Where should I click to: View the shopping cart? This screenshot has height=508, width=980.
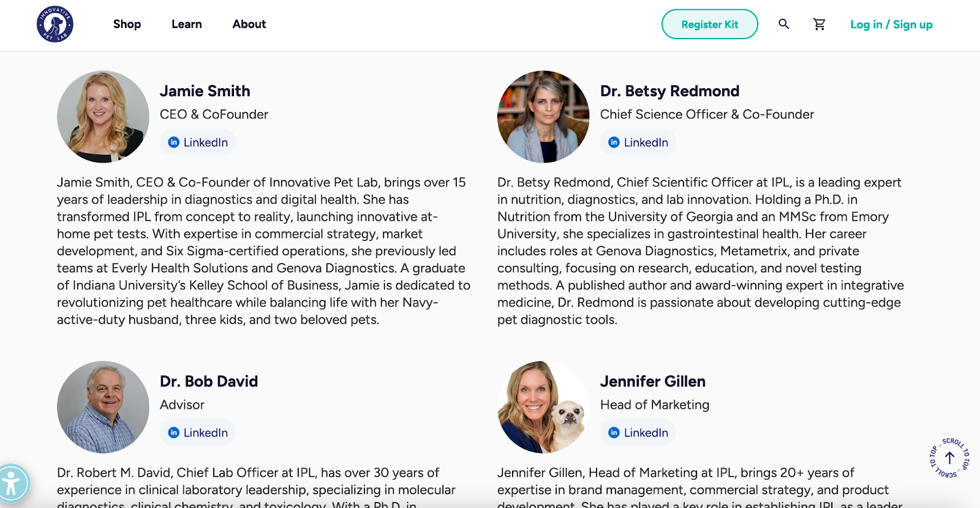[x=819, y=24]
